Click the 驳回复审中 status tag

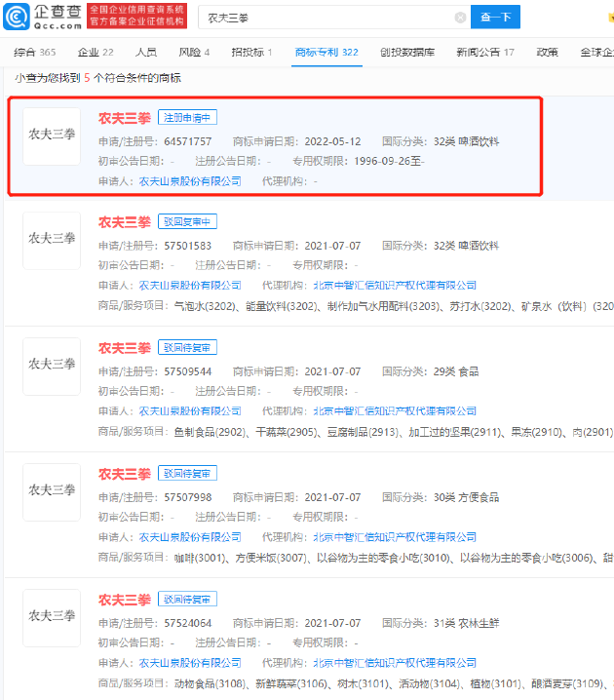[187, 221]
